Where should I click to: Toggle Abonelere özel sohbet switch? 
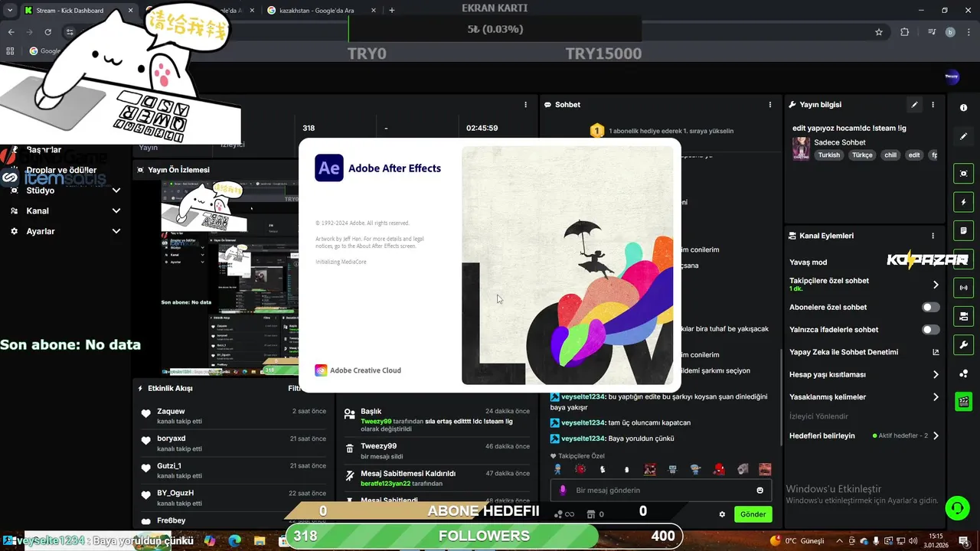pyautogui.click(x=930, y=307)
